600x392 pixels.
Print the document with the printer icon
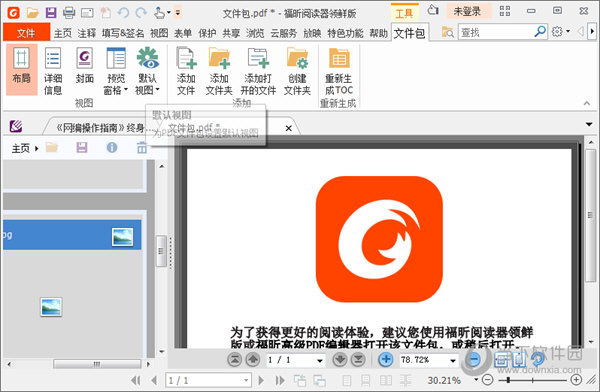69,13
